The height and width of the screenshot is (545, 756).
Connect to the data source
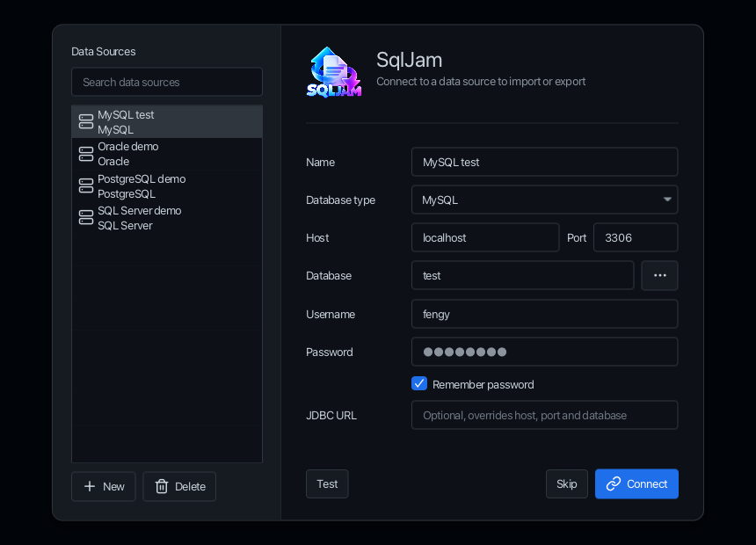coord(636,483)
